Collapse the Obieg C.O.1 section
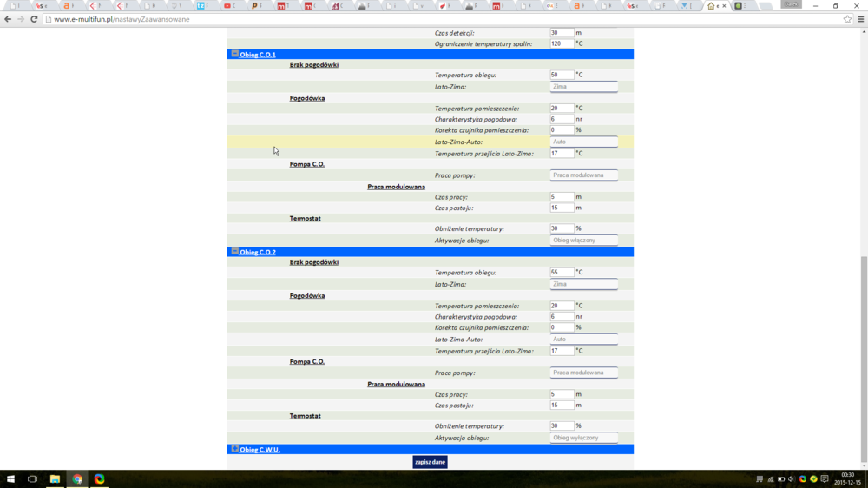 point(234,54)
